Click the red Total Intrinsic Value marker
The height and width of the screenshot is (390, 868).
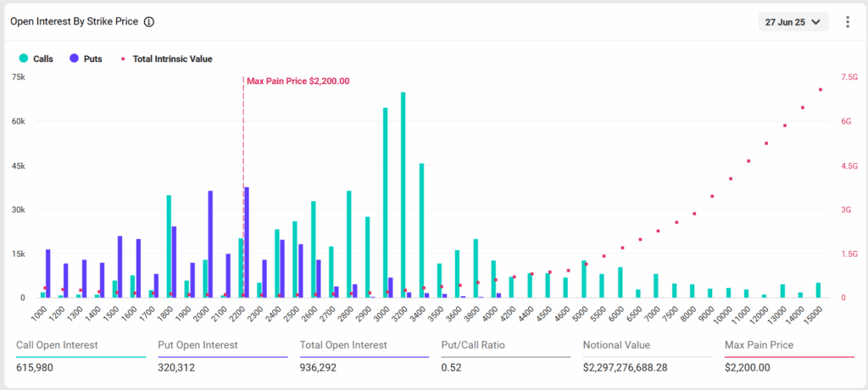pyautogui.click(x=123, y=58)
